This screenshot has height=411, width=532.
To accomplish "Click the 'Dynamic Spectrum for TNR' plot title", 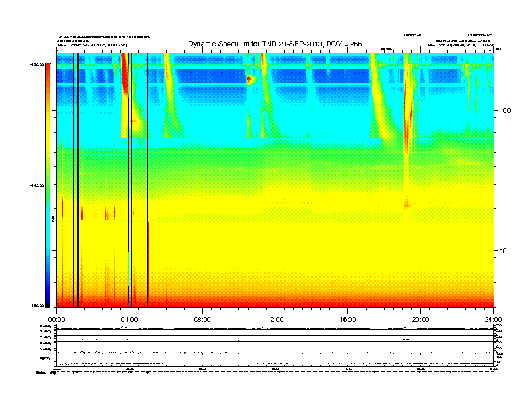I will 275,44.
